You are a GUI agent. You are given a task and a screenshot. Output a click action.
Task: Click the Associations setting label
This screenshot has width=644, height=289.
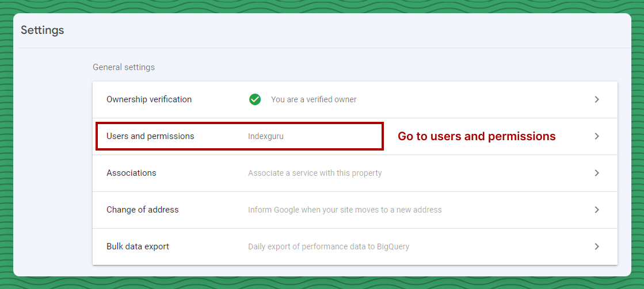[x=131, y=173]
